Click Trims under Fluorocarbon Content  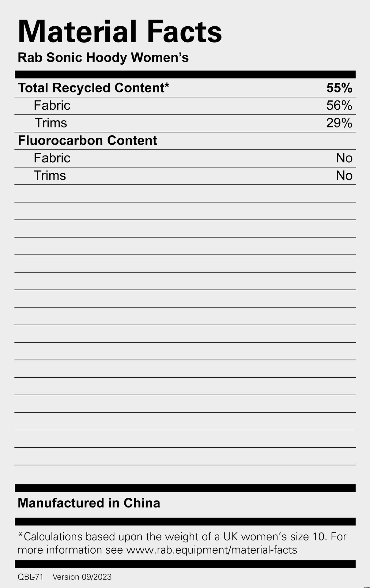pyautogui.click(x=50, y=176)
